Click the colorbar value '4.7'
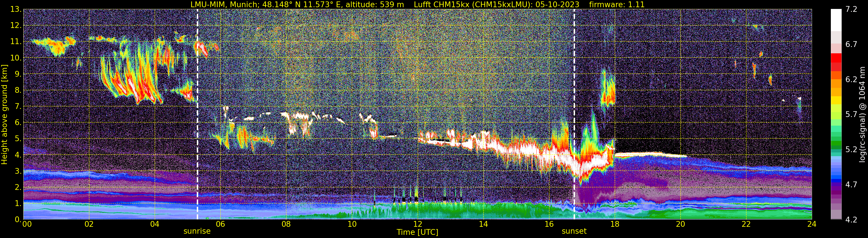The width and height of the screenshot is (868, 238). click(851, 185)
